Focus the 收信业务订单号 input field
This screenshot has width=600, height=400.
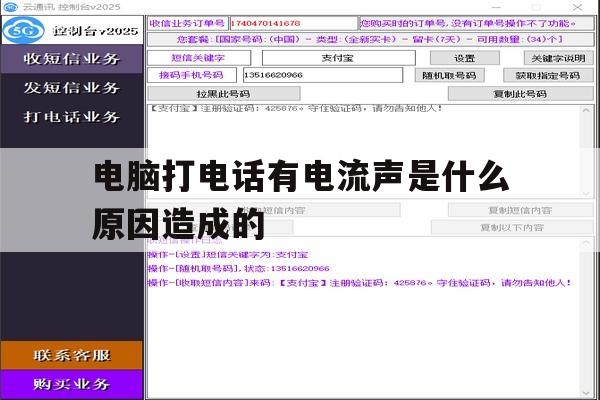click(x=293, y=23)
